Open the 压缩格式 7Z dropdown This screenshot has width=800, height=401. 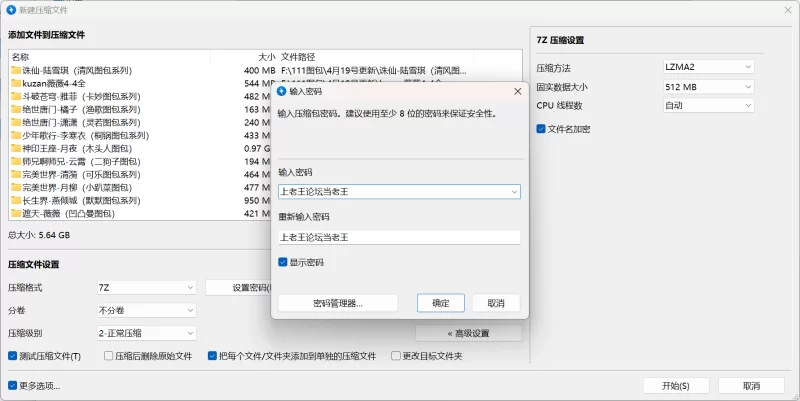coord(146,287)
